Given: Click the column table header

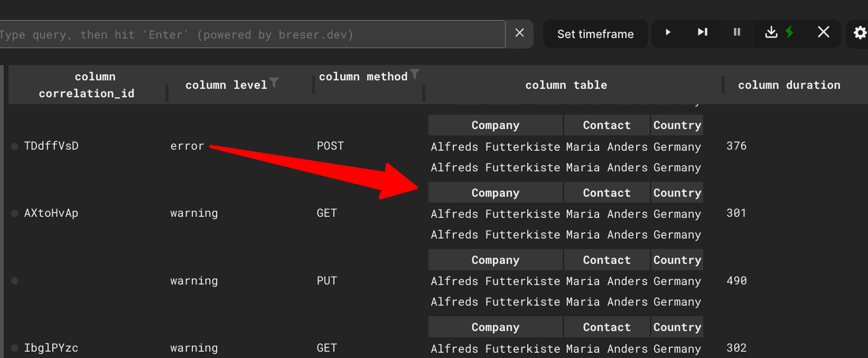Looking at the screenshot, I should click(x=566, y=85).
